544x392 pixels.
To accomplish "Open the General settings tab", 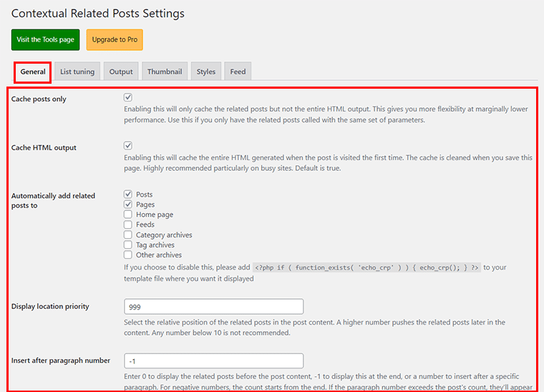I will pyautogui.click(x=33, y=72).
